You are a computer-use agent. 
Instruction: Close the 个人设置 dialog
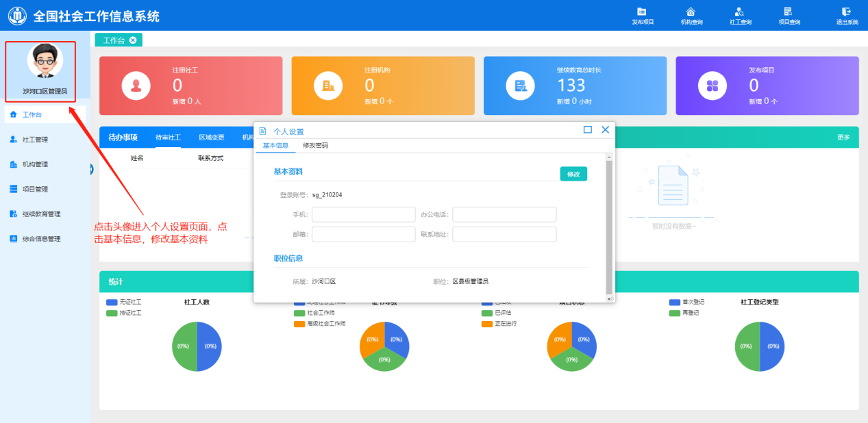point(605,129)
